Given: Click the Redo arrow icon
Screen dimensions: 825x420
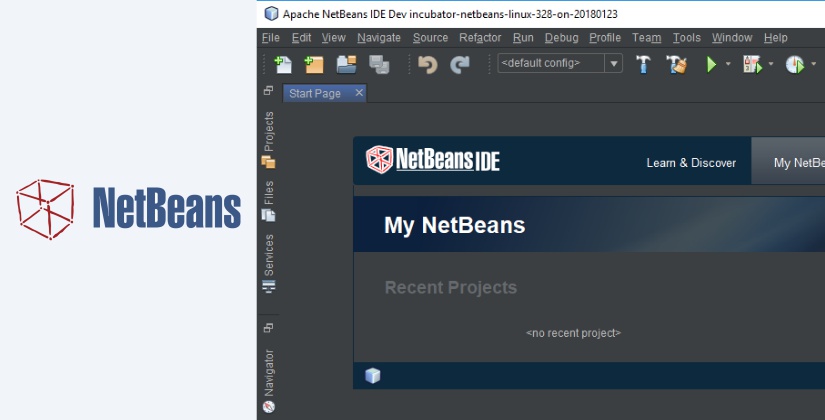Looking at the screenshot, I should 460,64.
